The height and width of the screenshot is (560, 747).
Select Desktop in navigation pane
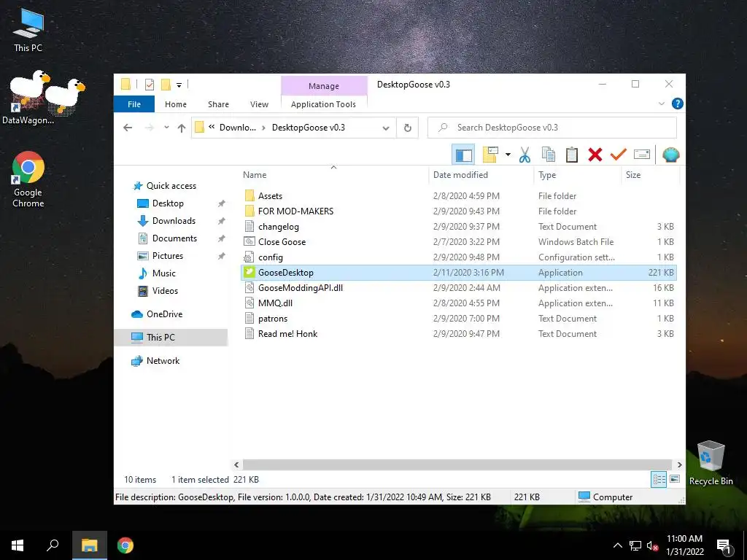pyautogui.click(x=168, y=203)
